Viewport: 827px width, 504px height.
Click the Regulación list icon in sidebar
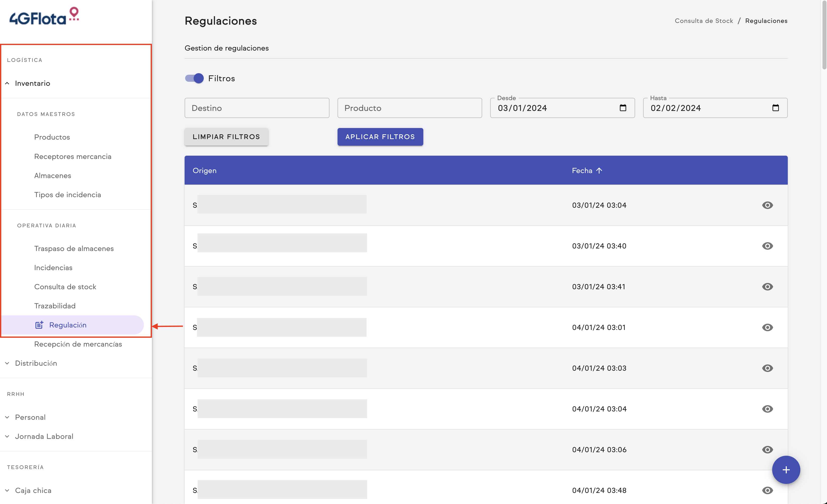[39, 324]
